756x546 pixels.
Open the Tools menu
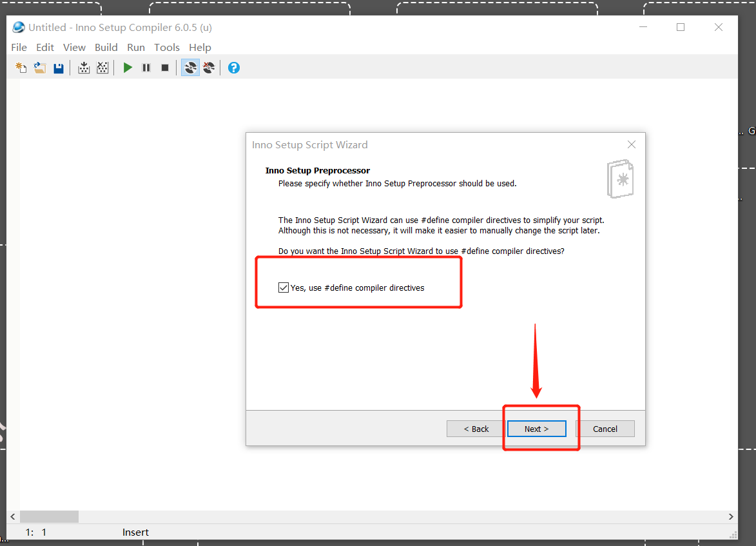(167, 47)
